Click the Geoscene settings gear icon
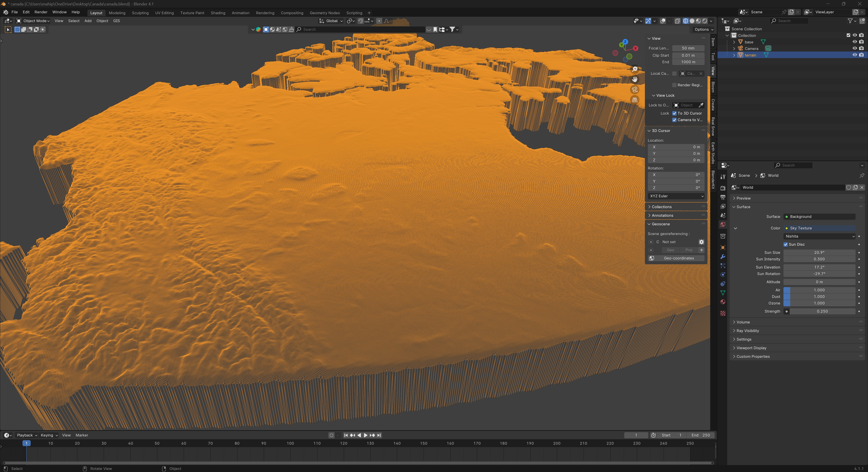Image resolution: width=868 pixels, height=472 pixels. pyautogui.click(x=701, y=242)
